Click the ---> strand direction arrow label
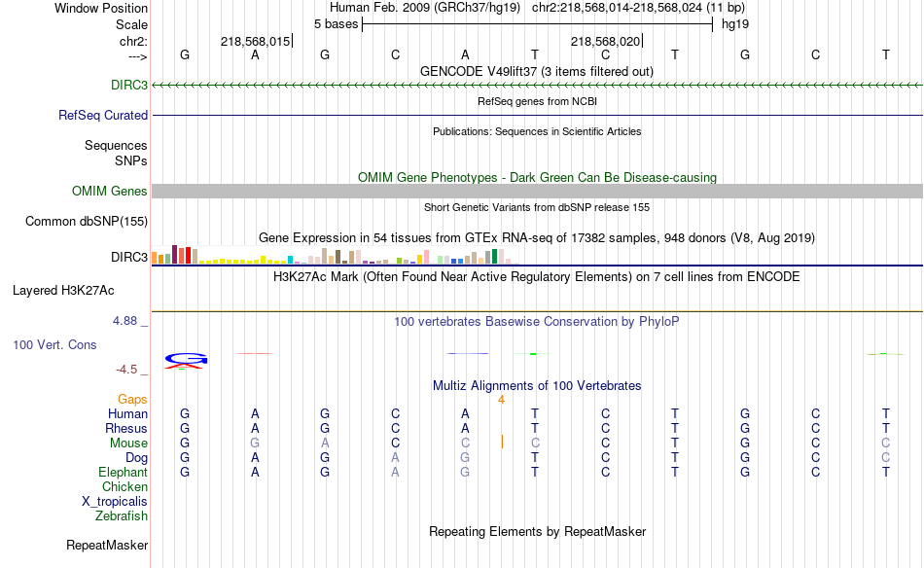This screenshot has width=924, height=568. pyautogui.click(x=137, y=56)
